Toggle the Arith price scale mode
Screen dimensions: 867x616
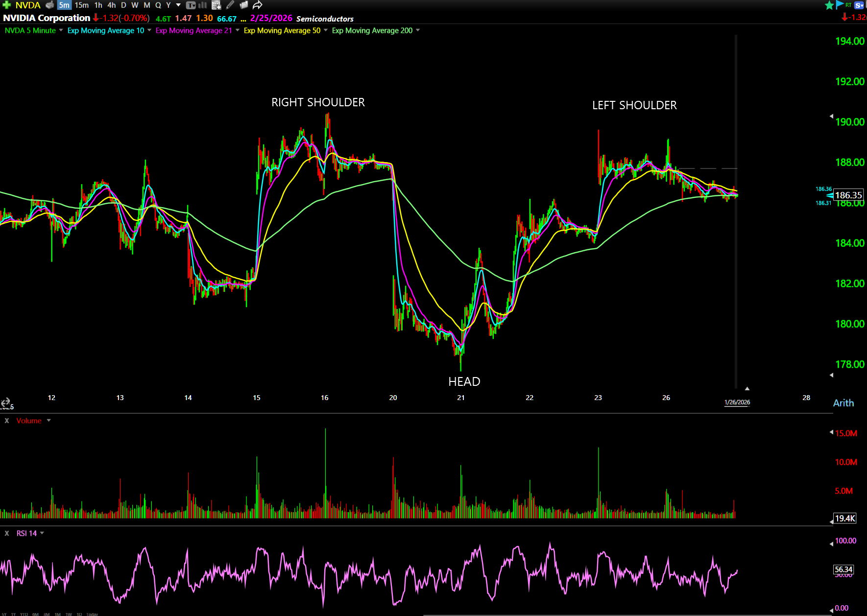click(843, 403)
